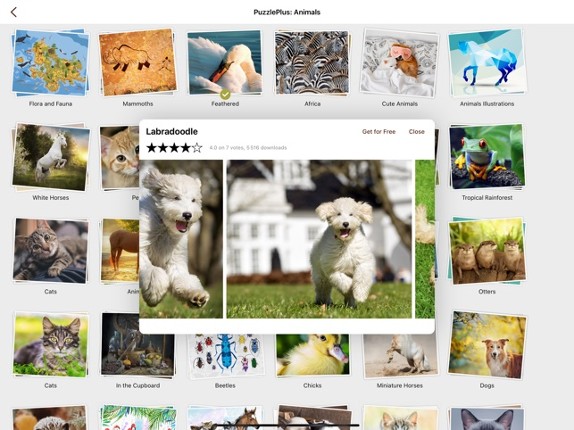Open the bottom-row horses painting pack thumbnail
The image size is (574, 430).
[x=225, y=418]
